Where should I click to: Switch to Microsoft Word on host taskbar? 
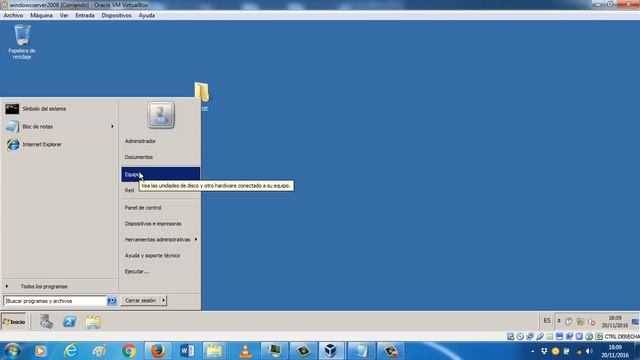tap(187, 351)
